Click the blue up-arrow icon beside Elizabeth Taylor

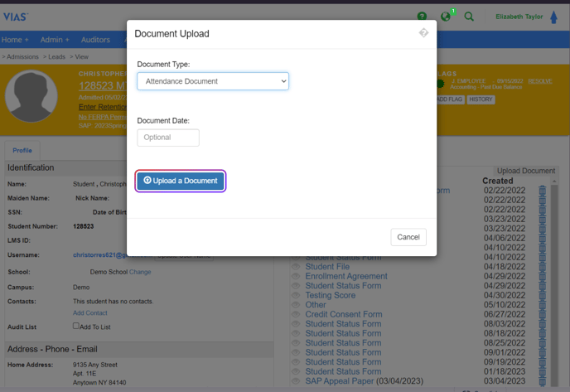pos(553,17)
